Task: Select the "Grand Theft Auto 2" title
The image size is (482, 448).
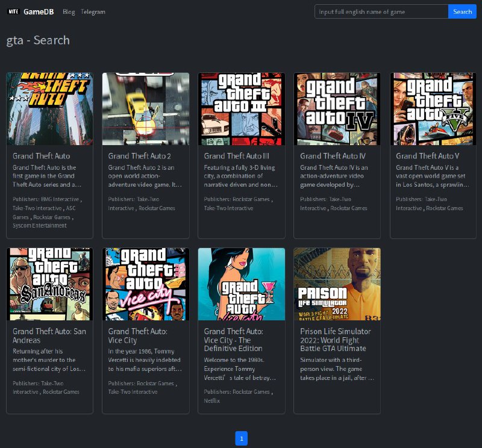Action: point(140,156)
